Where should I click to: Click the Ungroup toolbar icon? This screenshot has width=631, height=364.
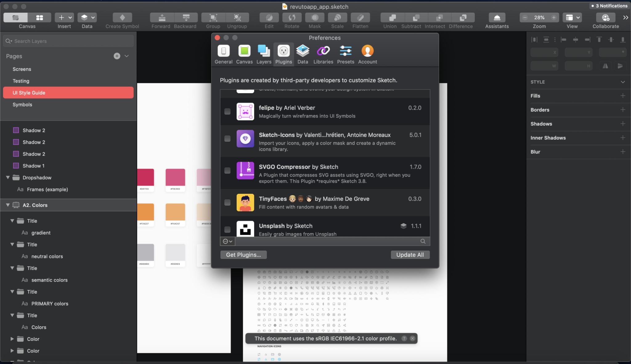click(x=237, y=18)
